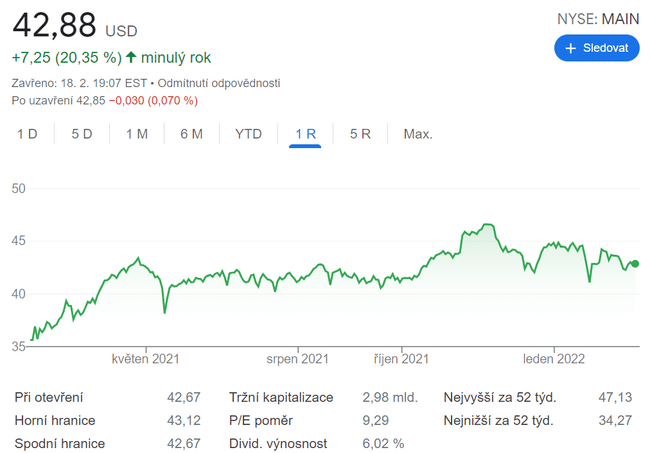Image resolution: width=650 pixels, height=453 pixels.
Task: Click the green up arrow icon
Action: point(131,58)
